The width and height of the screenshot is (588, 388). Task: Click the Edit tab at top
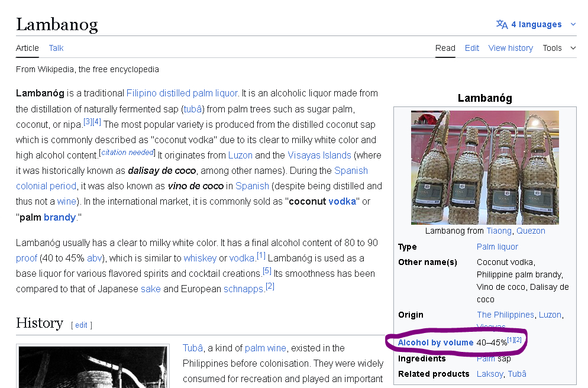[472, 48]
